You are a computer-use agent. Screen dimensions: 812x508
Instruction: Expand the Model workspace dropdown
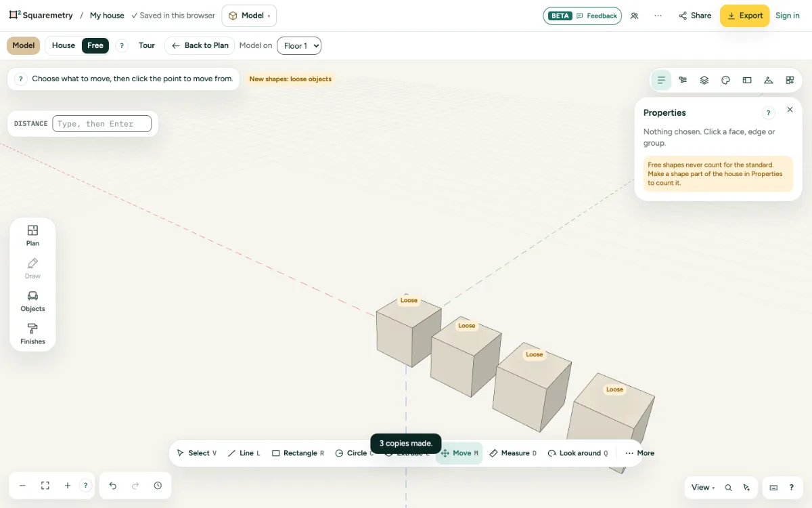coord(249,16)
